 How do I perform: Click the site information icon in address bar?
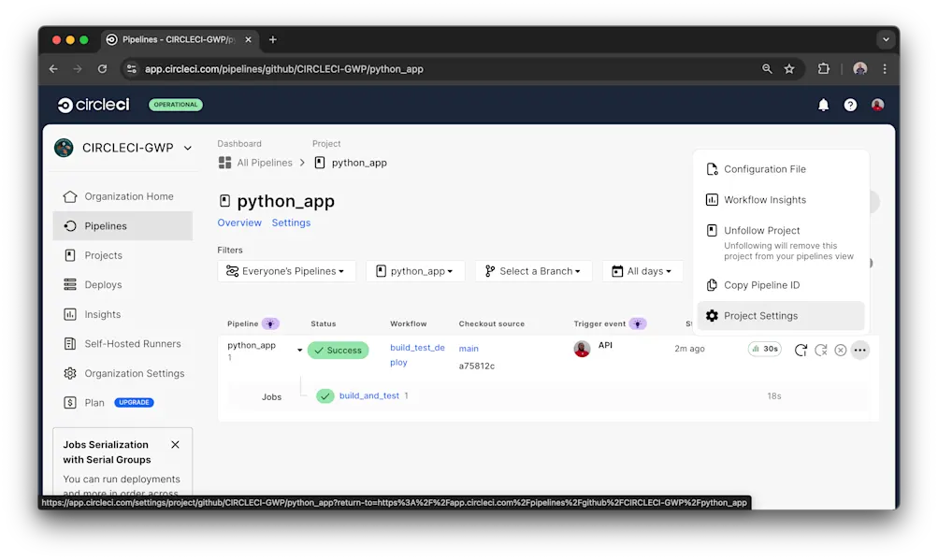coord(132,69)
